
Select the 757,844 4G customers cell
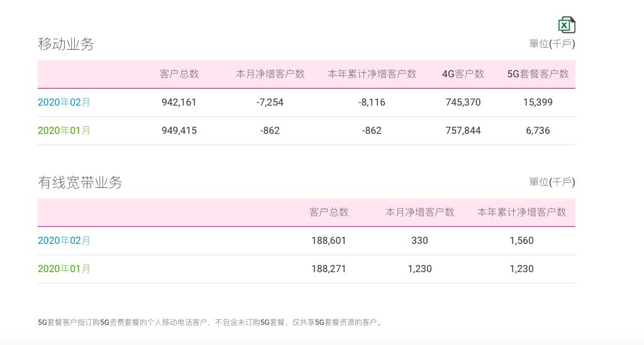[463, 131]
